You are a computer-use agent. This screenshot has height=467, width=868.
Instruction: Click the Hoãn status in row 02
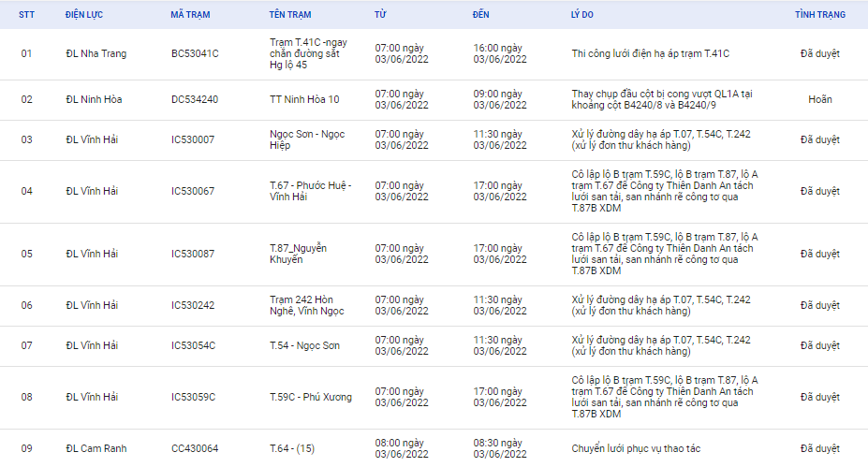(820, 99)
